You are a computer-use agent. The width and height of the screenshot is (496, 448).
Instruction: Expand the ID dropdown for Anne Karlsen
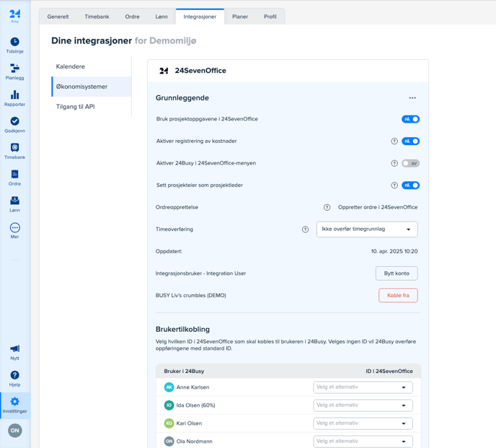tap(363, 387)
